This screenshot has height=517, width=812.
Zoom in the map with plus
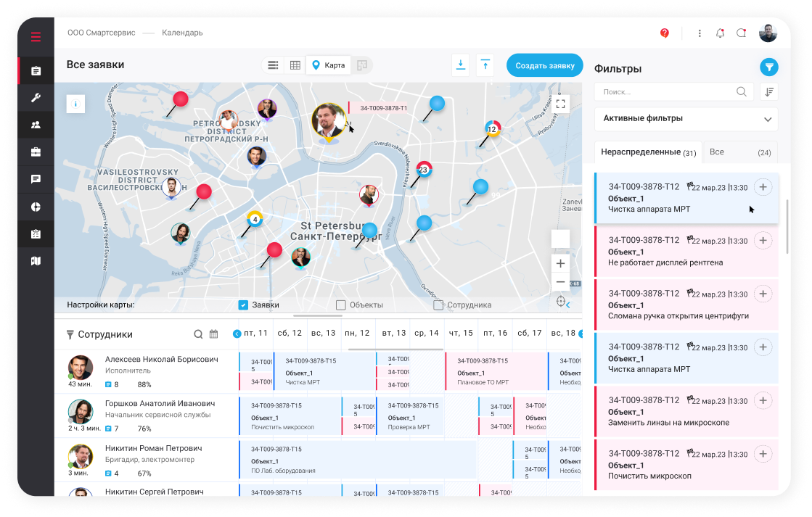(x=560, y=263)
